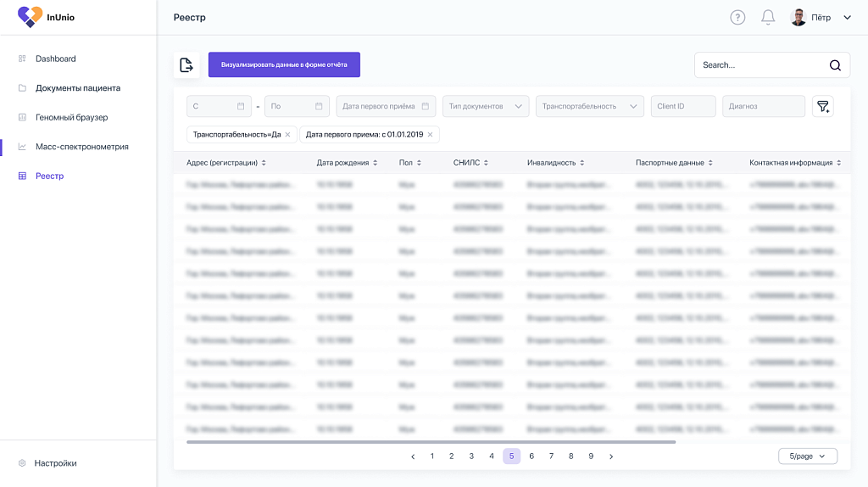The height and width of the screenshot is (487, 868).
Task: Click the Настройки gear icon
Action: pos(22,463)
